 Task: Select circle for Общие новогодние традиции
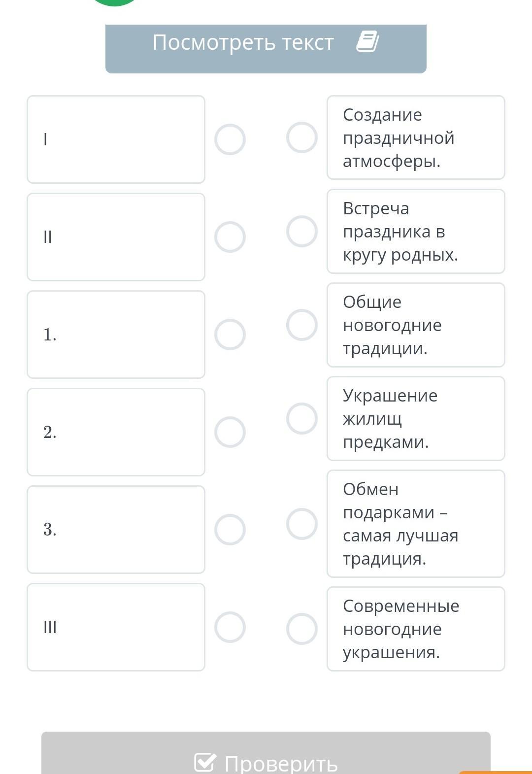(302, 325)
